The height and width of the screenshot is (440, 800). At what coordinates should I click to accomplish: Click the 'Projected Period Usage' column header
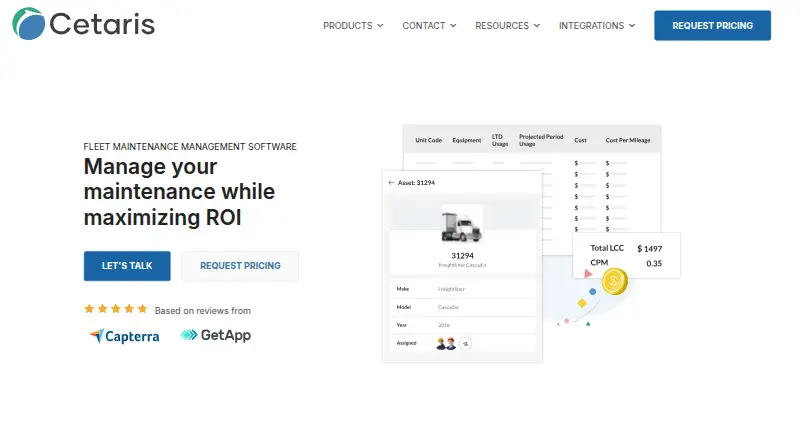[541, 140]
